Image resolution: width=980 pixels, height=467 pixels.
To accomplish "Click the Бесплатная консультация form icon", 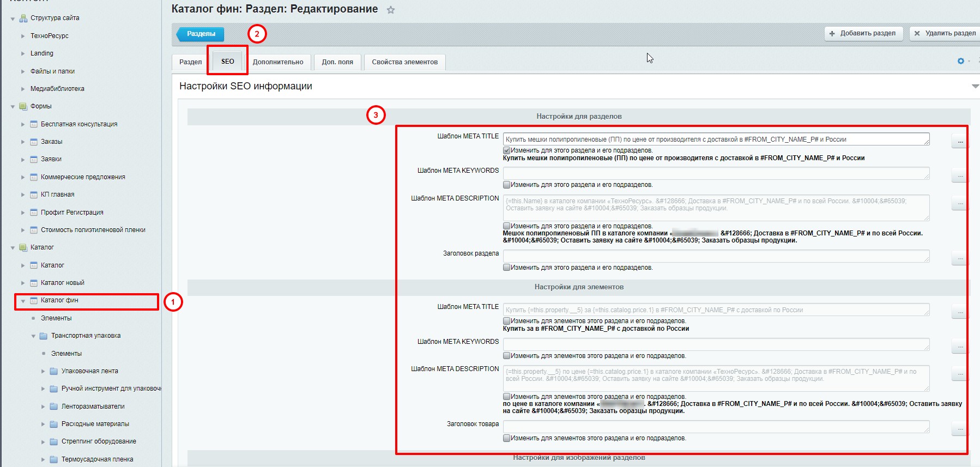I will pos(34,124).
